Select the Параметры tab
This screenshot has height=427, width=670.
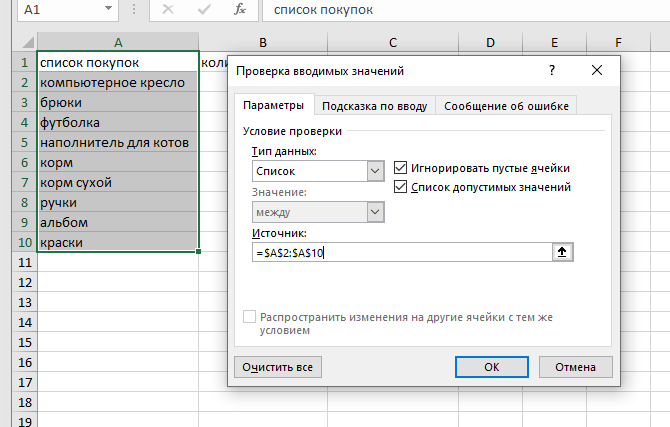coord(273,106)
